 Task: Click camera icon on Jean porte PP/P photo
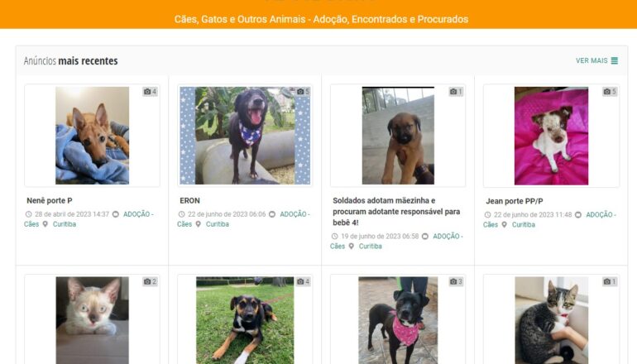[x=606, y=91]
